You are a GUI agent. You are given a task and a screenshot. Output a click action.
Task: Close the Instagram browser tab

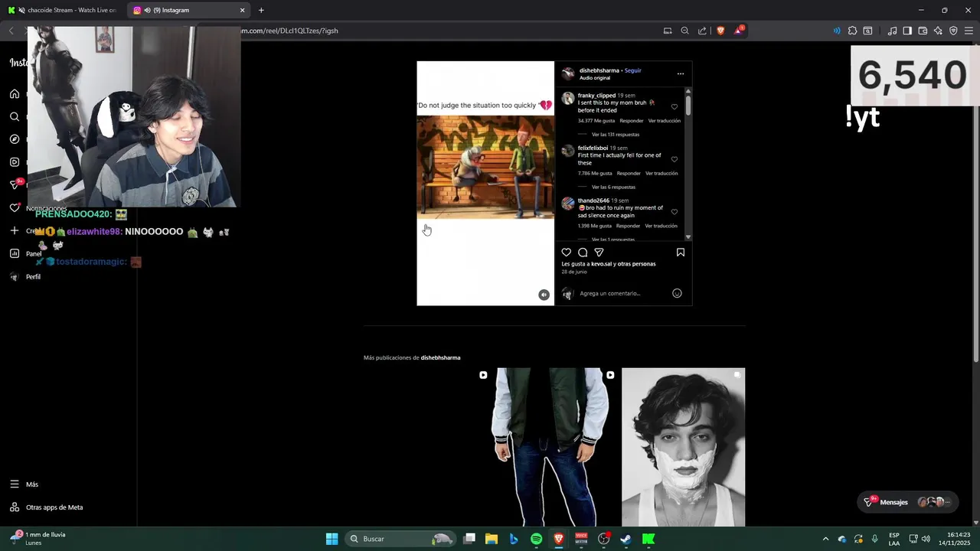pos(243,10)
